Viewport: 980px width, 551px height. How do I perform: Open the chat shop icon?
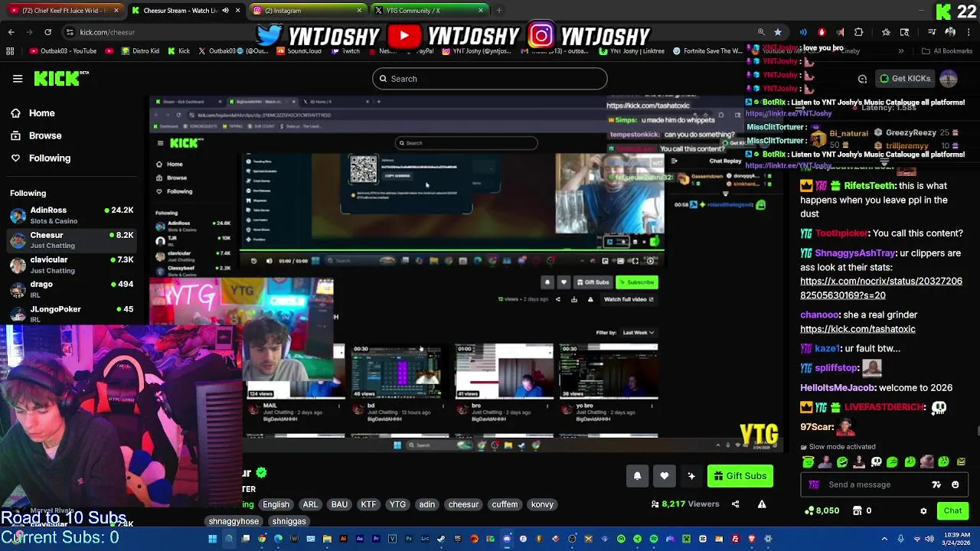(x=857, y=510)
